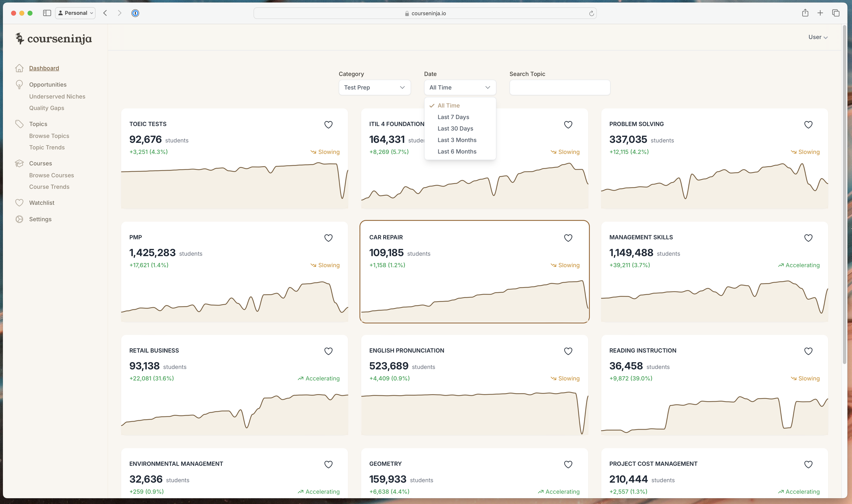Viewport: 852px width, 504px height.
Task: Select All Time date option
Action: coord(460,106)
